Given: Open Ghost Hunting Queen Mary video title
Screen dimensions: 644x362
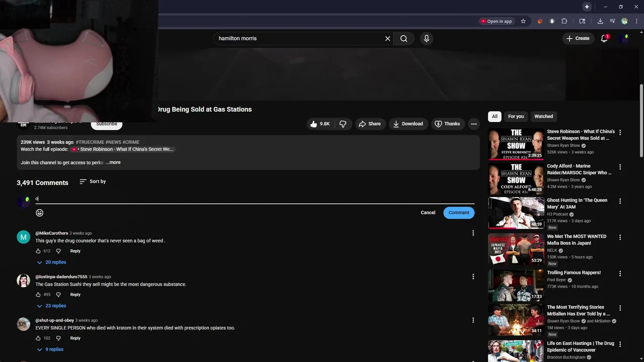Looking at the screenshot, I should [x=577, y=204].
